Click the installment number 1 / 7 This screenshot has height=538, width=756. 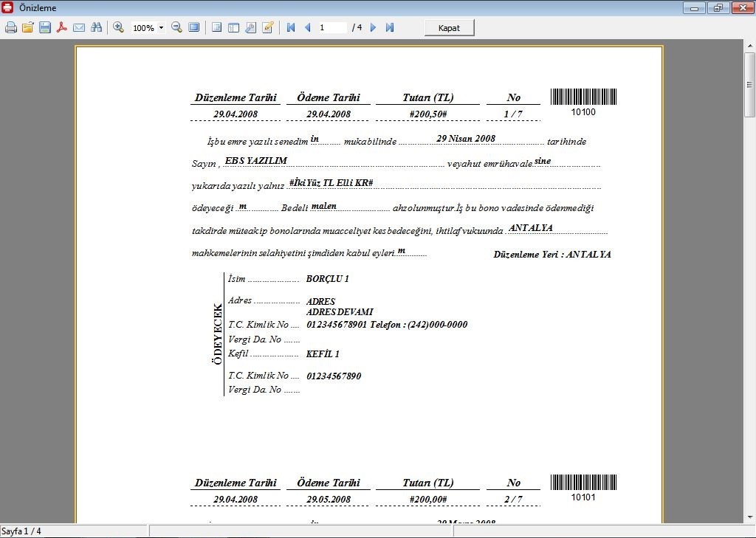(x=513, y=114)
